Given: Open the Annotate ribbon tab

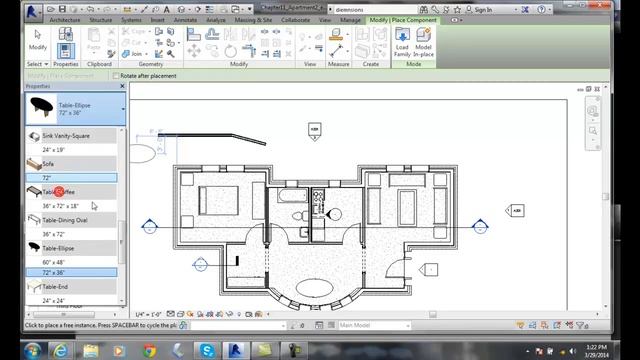Looking at the screenshot, I should point(185,20).
